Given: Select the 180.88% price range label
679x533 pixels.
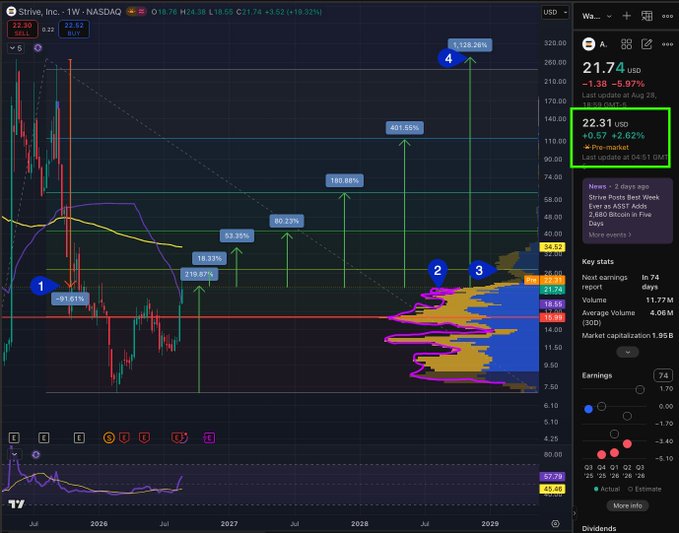Looking at the screenshot, I should [x=344, y=181].
